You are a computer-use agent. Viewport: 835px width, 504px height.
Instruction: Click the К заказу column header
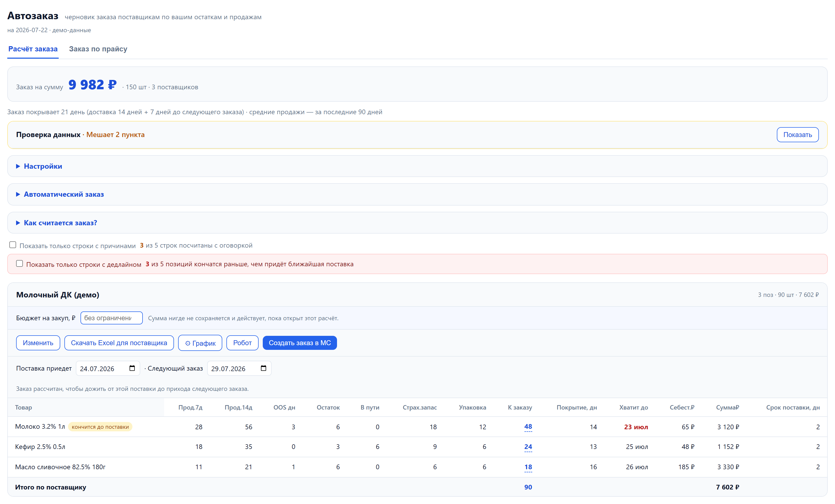tap(520, 407)
